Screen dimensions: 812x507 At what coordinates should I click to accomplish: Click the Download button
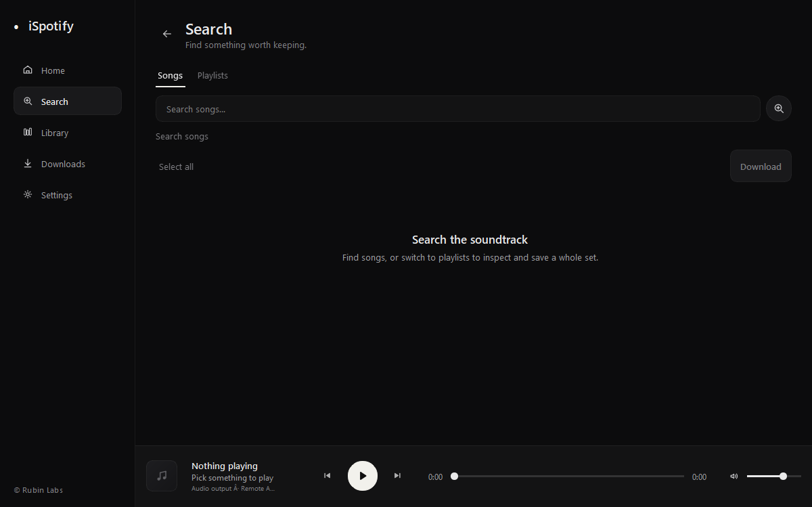(761, 167)
